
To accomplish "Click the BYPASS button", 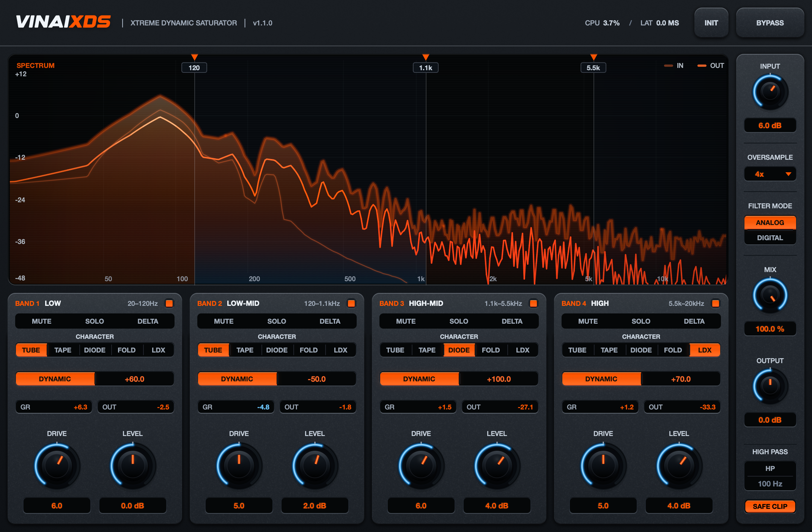I will (770, 23).
